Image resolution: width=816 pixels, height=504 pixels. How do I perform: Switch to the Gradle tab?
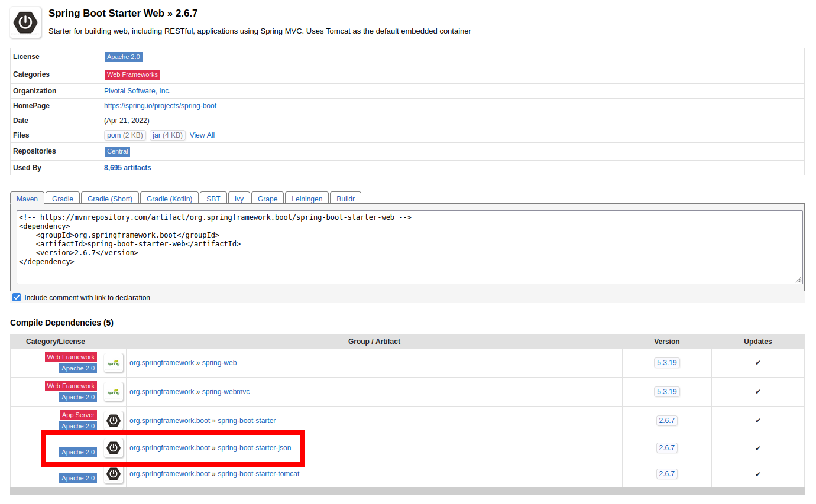click(63, 199)
